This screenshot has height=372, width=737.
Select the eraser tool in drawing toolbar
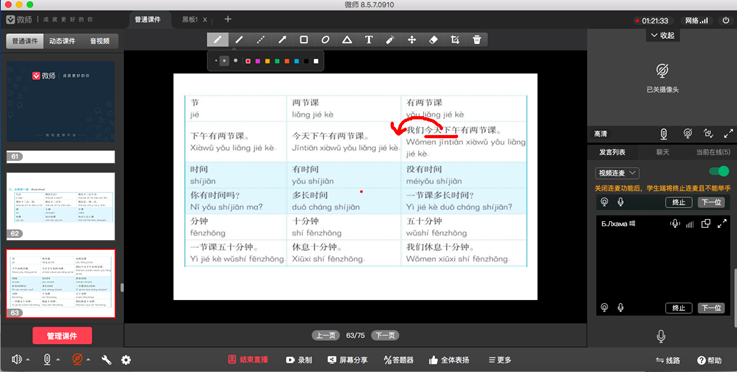(433, 40)
